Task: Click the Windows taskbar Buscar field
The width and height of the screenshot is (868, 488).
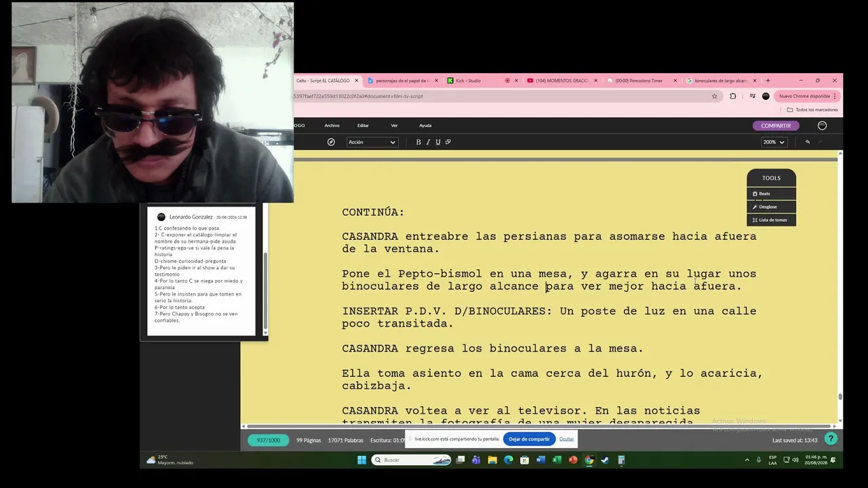Action: (411, 460)
